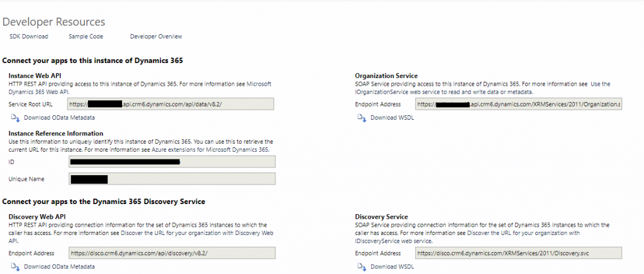Viewport: 644px width, 274px height.
Task: Click the Service Root URL label
Action: click(x=30, y=105)
